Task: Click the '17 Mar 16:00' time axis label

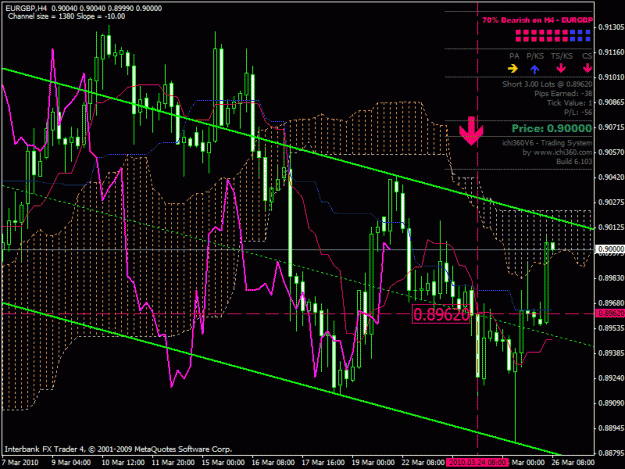Action: [323, 462]
